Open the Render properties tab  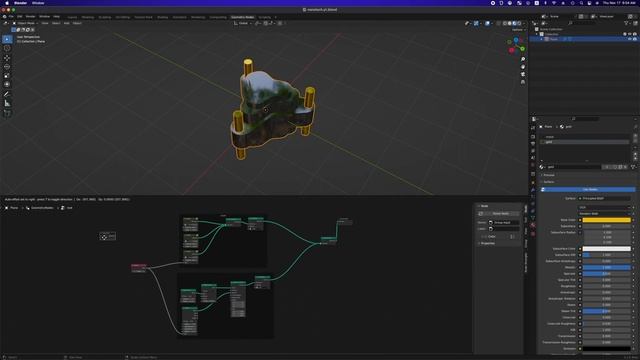pyautogui.click(x=533, y=136)
